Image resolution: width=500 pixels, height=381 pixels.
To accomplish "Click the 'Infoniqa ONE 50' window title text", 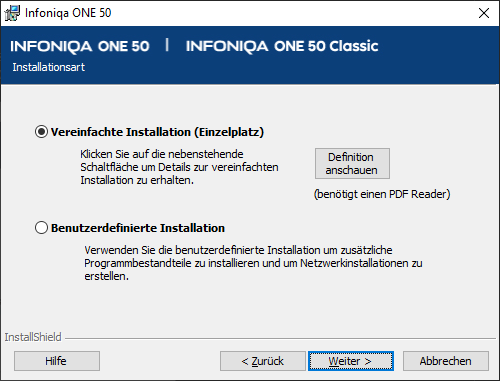I will 68,13.
